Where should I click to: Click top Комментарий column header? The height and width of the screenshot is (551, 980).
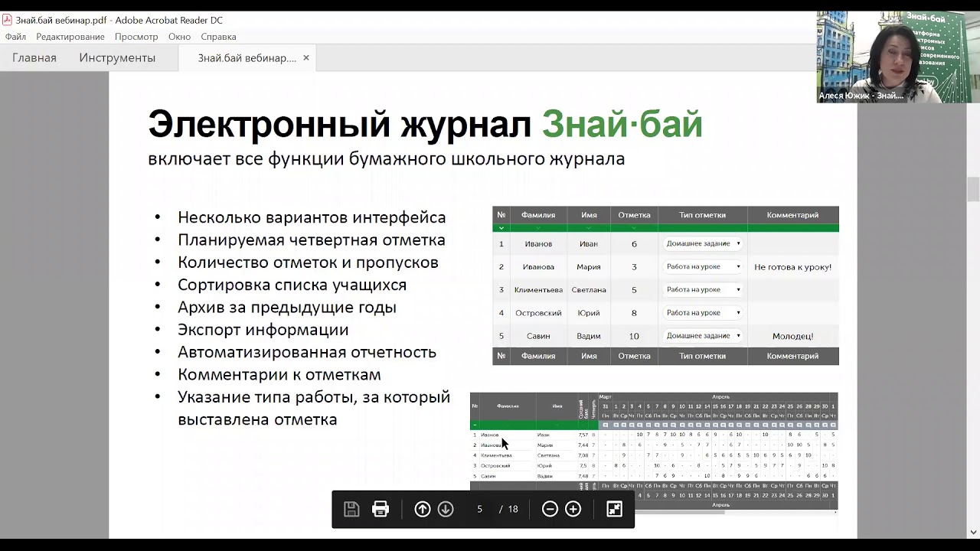click(x=792, y=215)
